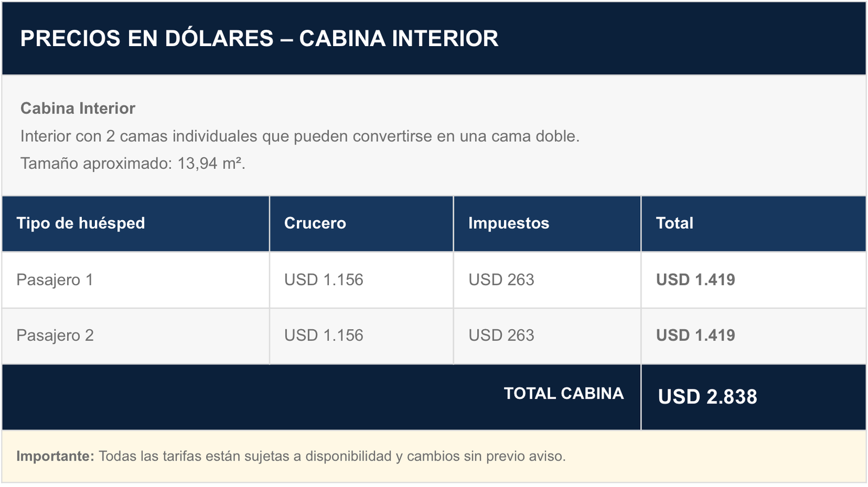This screenshot has width=868, height=487.
Task: Click Pasajero 2 impuestos value USD 263
Action: (x=501, y=336)
